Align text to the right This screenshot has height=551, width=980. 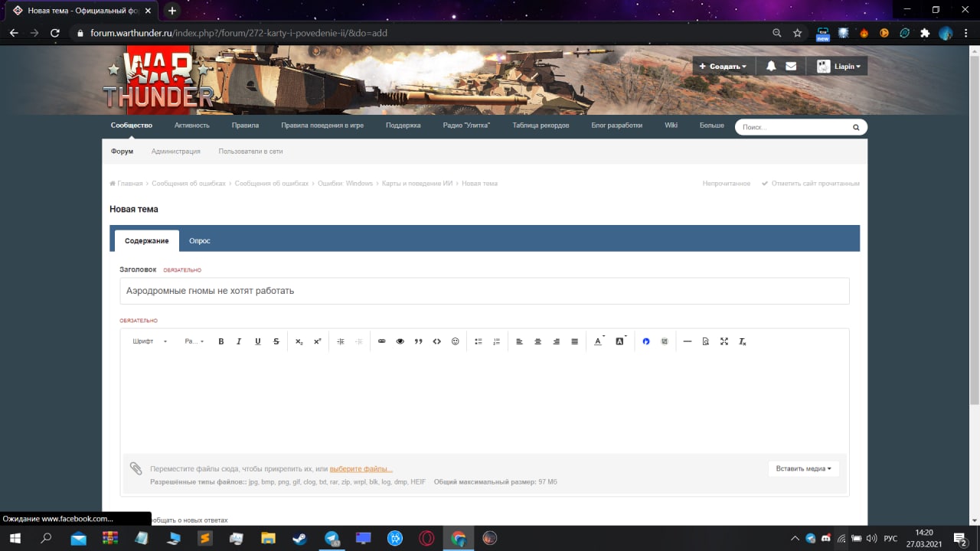pos(557,341)
